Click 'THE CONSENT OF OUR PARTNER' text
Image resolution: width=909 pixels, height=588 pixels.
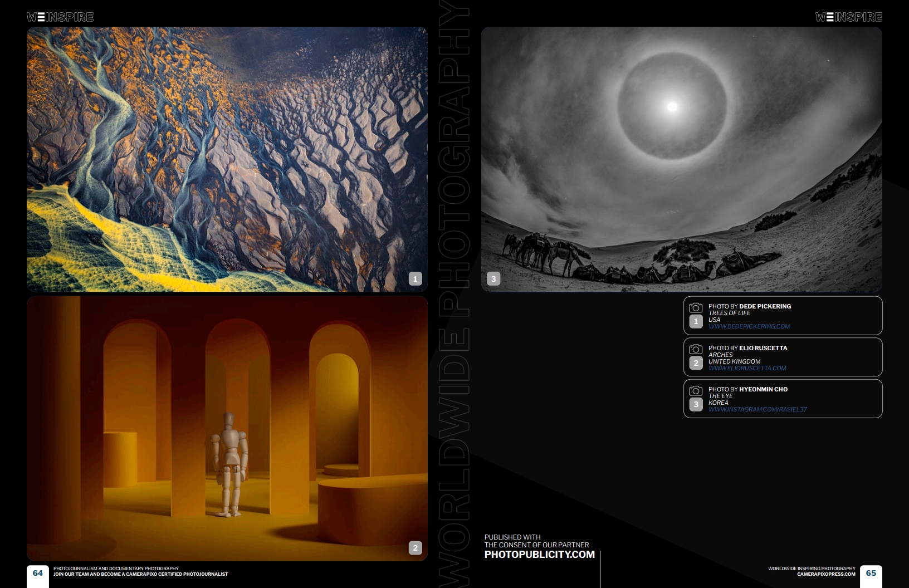pyautogui.click(x=536, y=545)
